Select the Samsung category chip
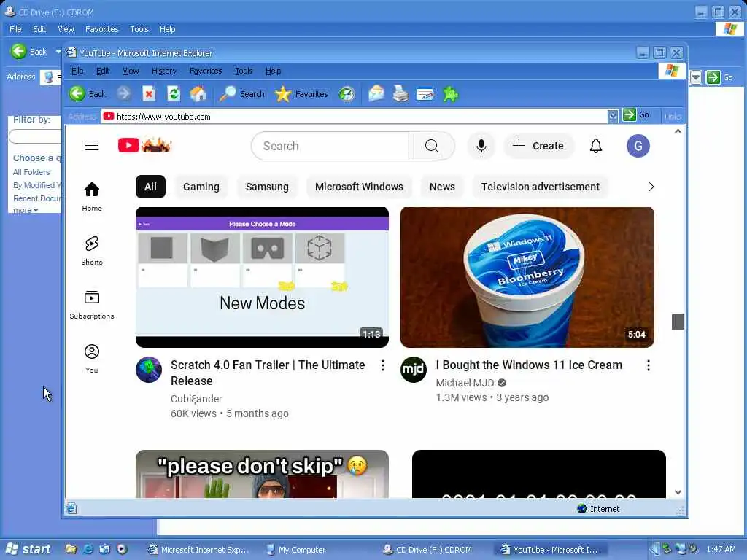The image size is (747, 560). pos(267,187)
